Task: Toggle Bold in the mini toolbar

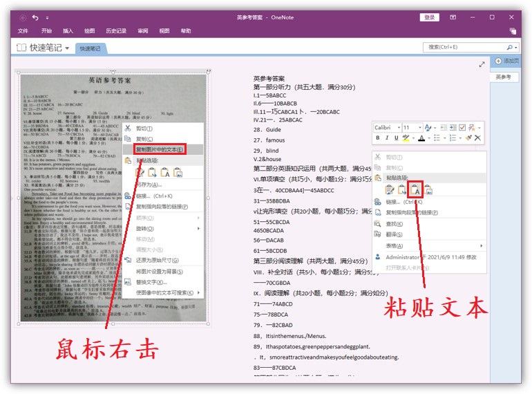Action: point(378,138)
